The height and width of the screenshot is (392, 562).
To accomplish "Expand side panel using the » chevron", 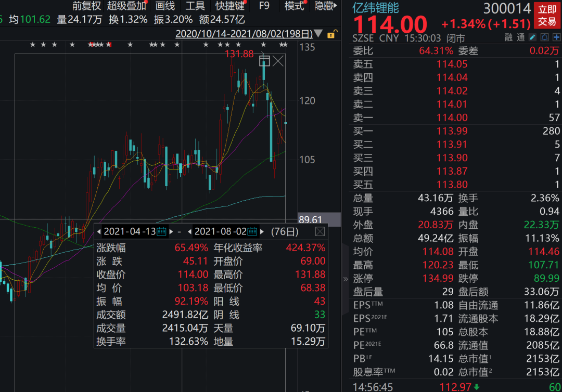I will click(x=345, y=279).
